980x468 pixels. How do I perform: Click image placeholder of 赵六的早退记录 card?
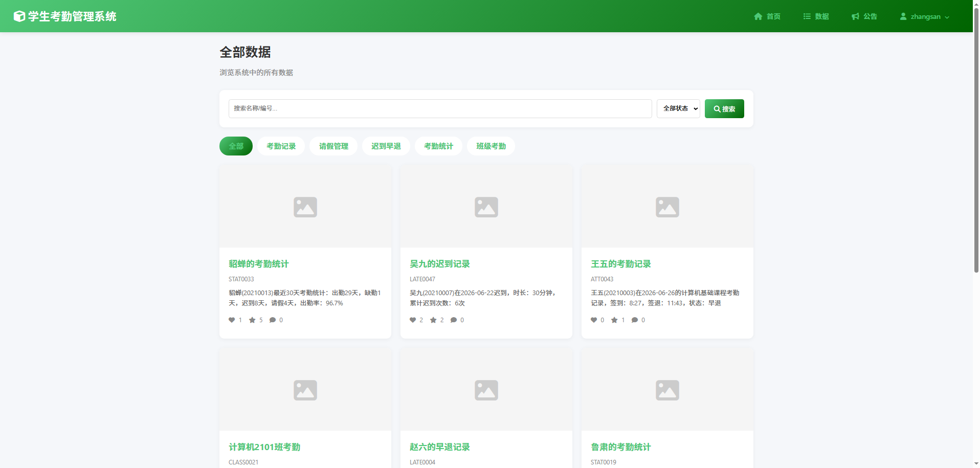pyautogui.click(x=486, y=390)
